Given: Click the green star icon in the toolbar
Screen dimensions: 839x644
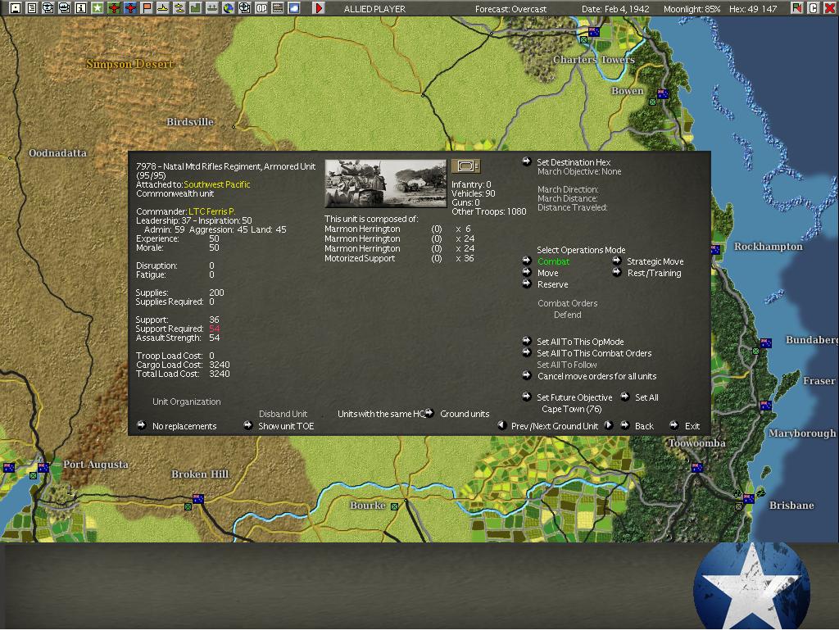Looking at the screenshot, I should click(98, 8).
